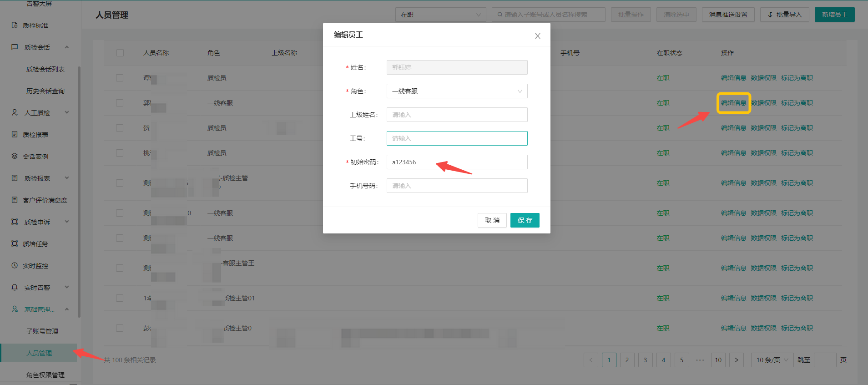Click the 会话案例 layers icon

pos(15,156)
